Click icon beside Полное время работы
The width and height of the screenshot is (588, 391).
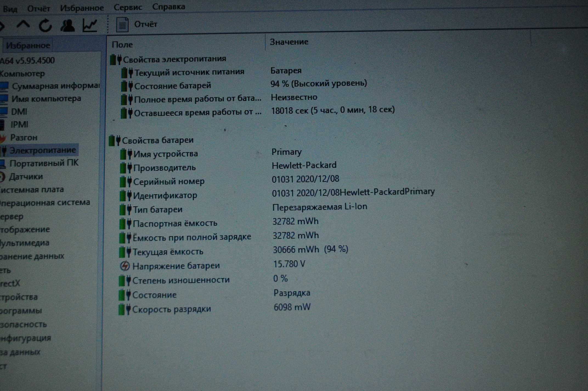127,99
